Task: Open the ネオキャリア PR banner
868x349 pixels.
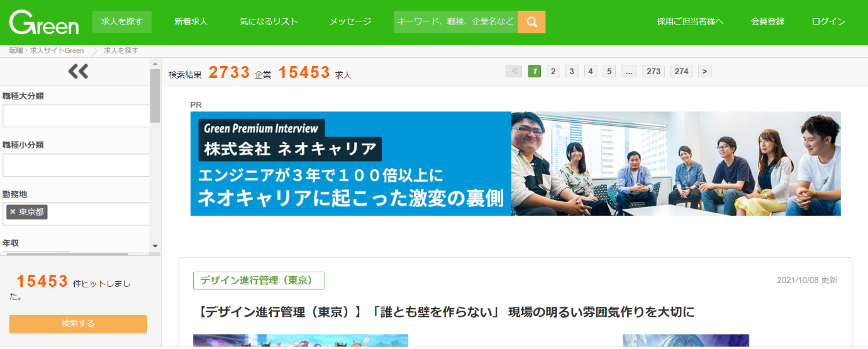Action: click(x=516, y=163)
